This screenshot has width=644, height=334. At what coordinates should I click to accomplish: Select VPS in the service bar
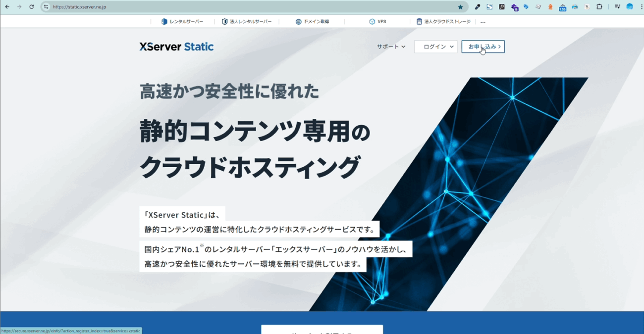click(x=377, y=22)
